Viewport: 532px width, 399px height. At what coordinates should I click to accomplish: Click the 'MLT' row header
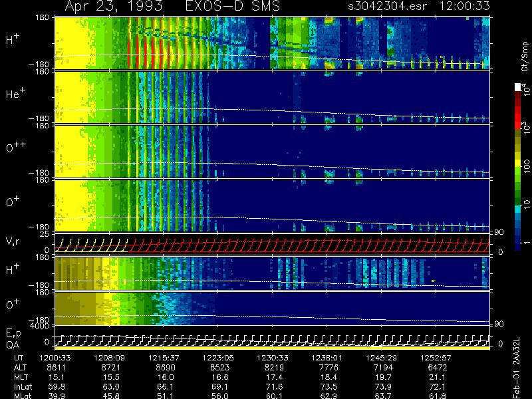click(21, 377)
